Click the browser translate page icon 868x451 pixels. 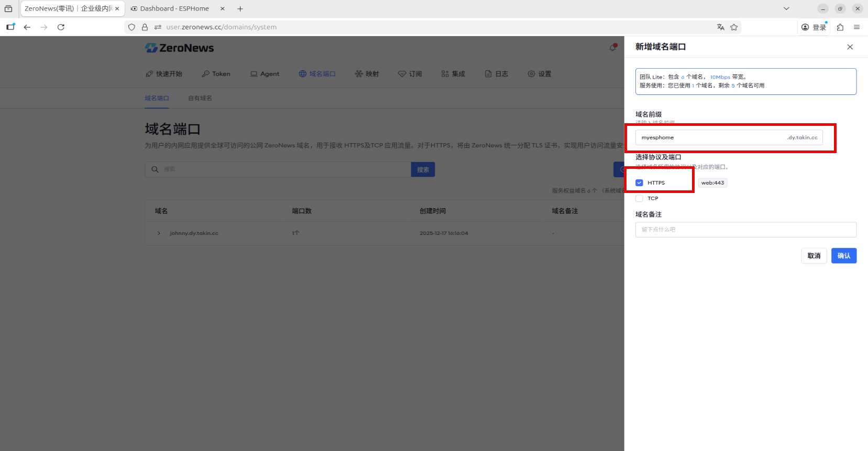click(720, 27)
